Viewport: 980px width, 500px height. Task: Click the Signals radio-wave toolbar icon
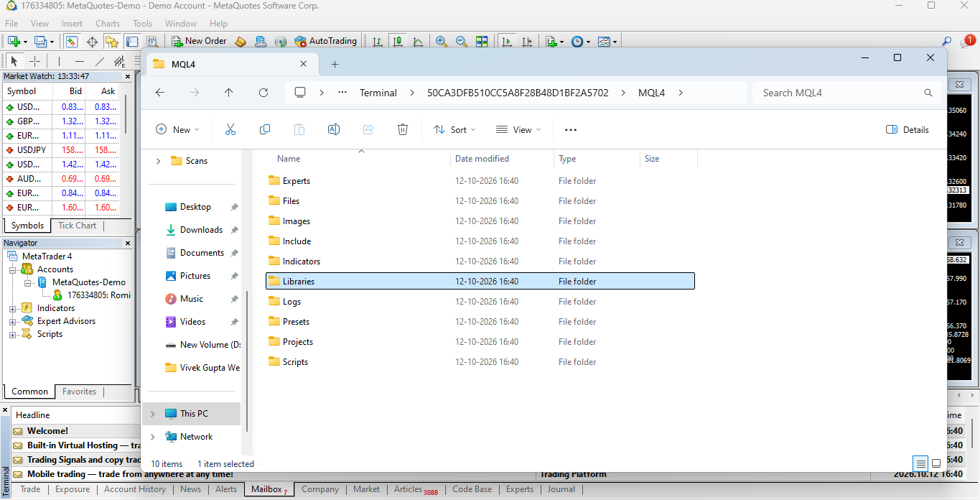coord(281,42)
